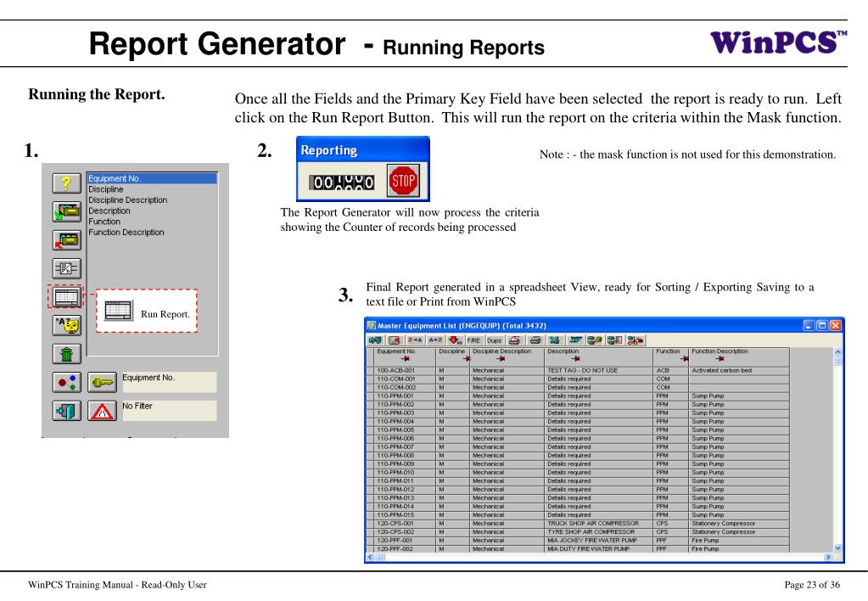
Task: Click the vertical scrollbar down arrow
Action: 837,548
